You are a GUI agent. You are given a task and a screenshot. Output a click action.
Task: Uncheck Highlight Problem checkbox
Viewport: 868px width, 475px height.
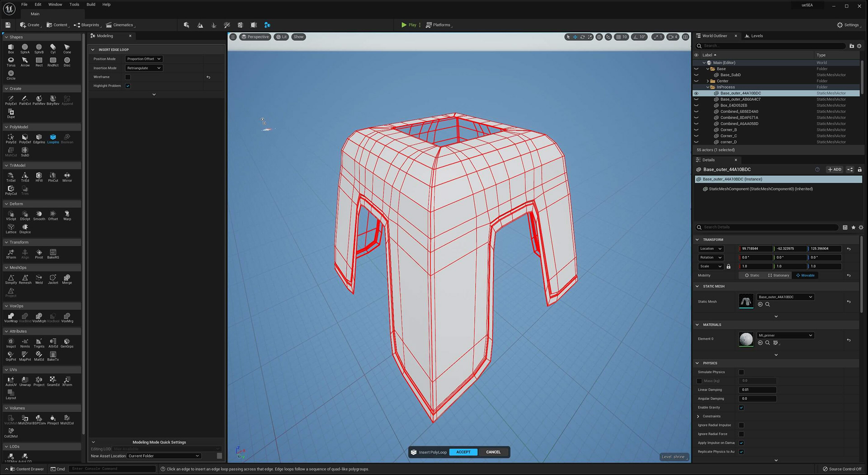(x=128, y=86)
